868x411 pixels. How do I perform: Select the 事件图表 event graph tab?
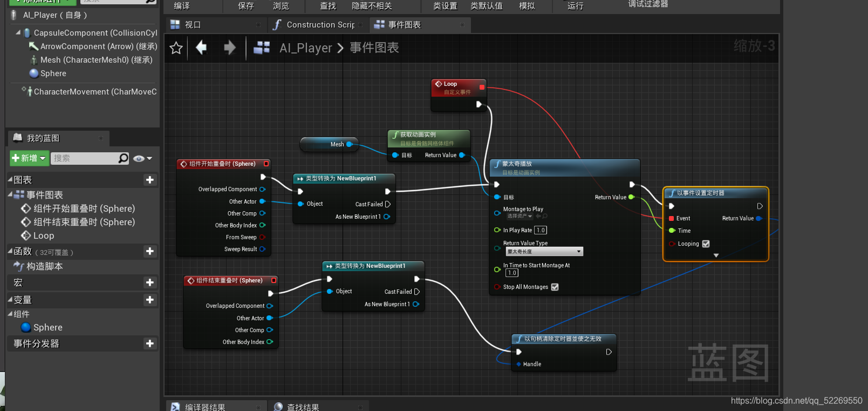click(x=421, y=25)
